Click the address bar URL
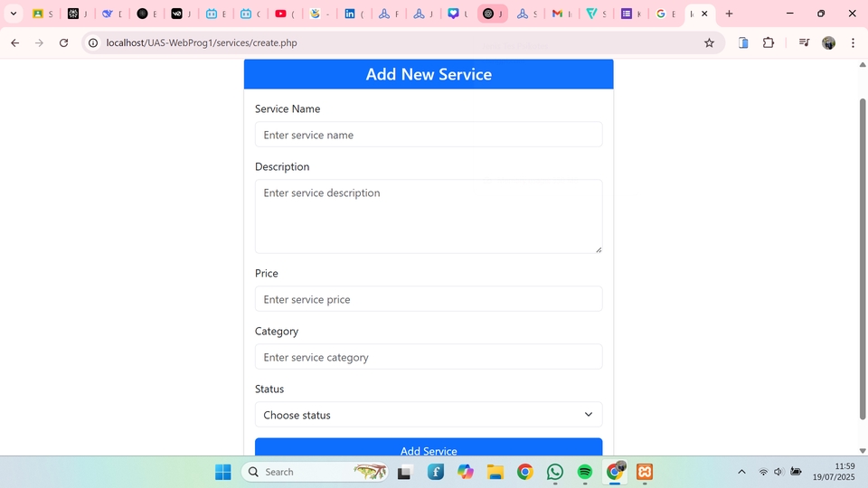The width and height of the screenshot is (868, 488). (x=202, y=42)
